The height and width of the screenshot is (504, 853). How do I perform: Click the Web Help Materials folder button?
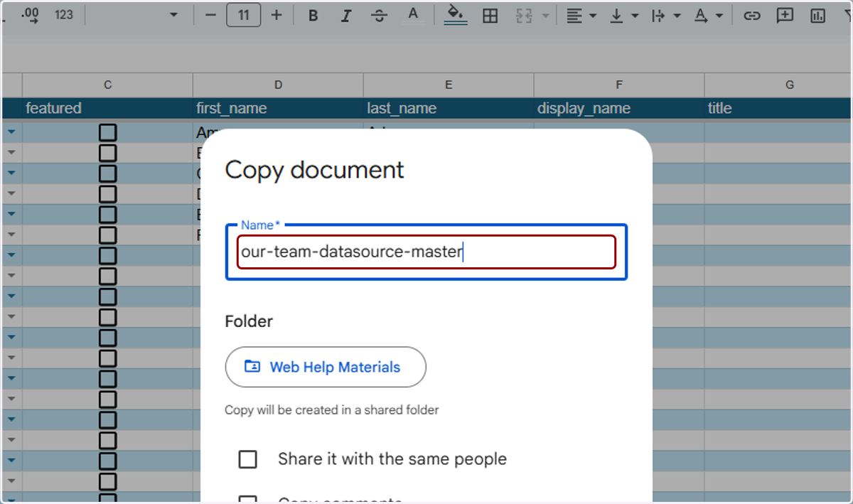(x=326, y=367)
